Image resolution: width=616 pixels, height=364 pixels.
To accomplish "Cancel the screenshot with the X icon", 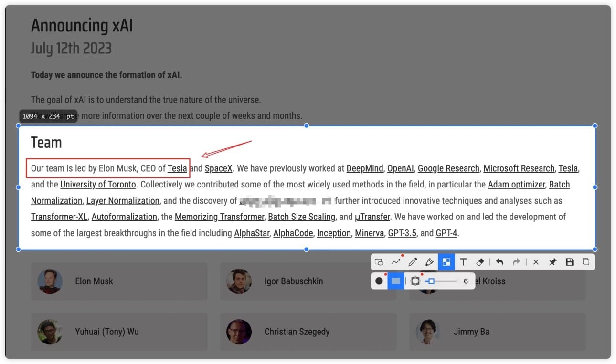I will [536, 262].
